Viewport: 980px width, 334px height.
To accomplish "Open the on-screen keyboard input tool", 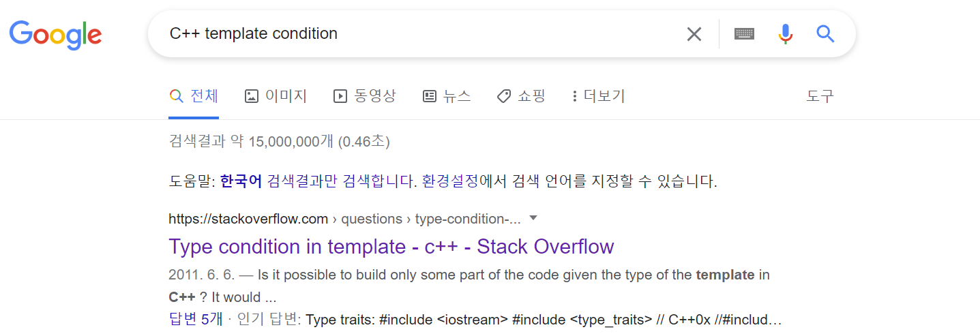I will pyautogui.click(x=744, y=34).
